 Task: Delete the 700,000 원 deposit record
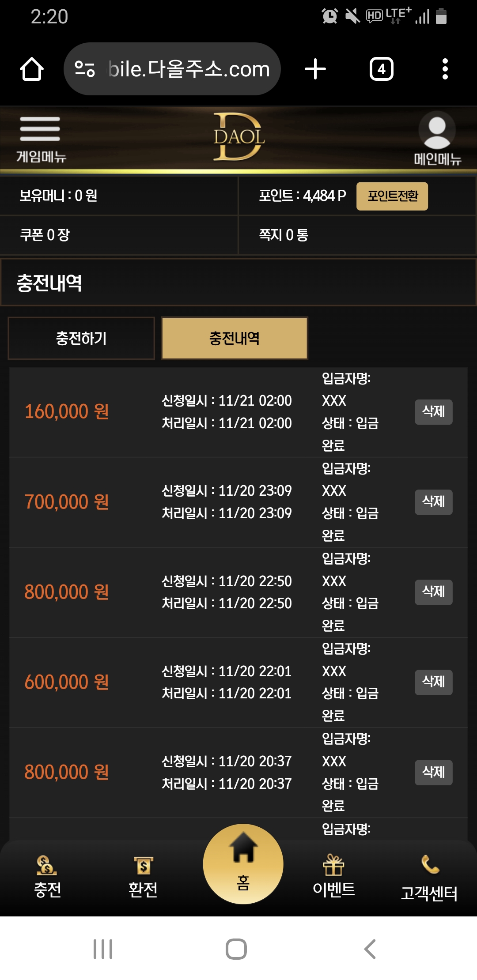(x=433, y=502)
